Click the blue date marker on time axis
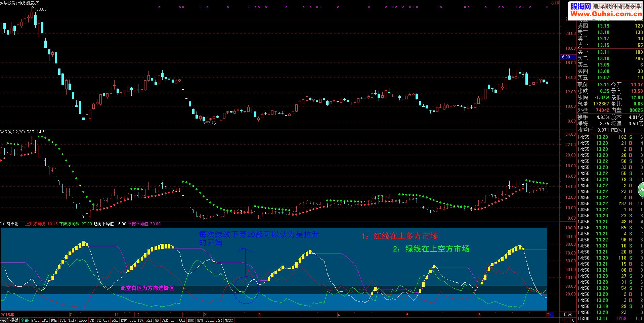The image size is (644, 323). tap(551, 315)
